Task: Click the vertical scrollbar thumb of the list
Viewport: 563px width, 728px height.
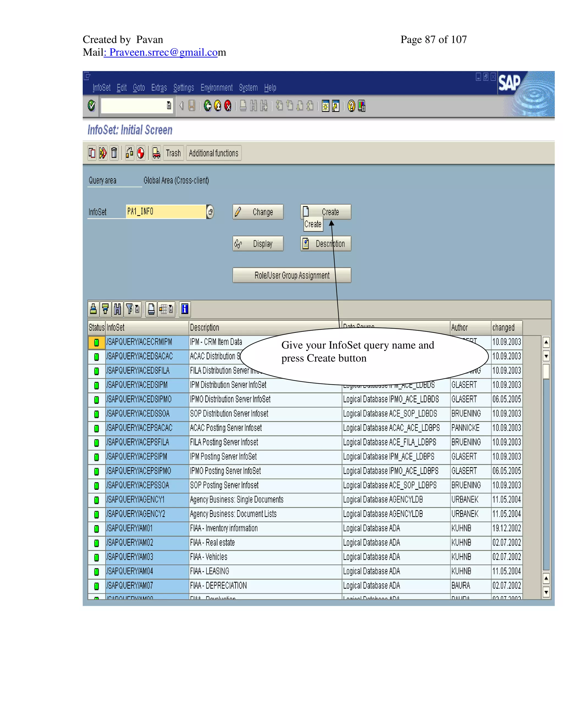Action: (546, 371)
